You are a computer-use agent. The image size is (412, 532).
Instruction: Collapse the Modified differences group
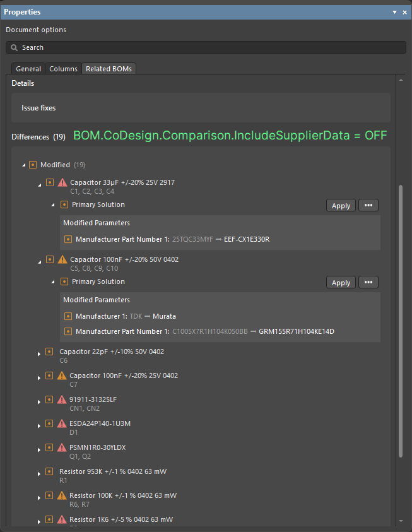click(x=24, y=165)
